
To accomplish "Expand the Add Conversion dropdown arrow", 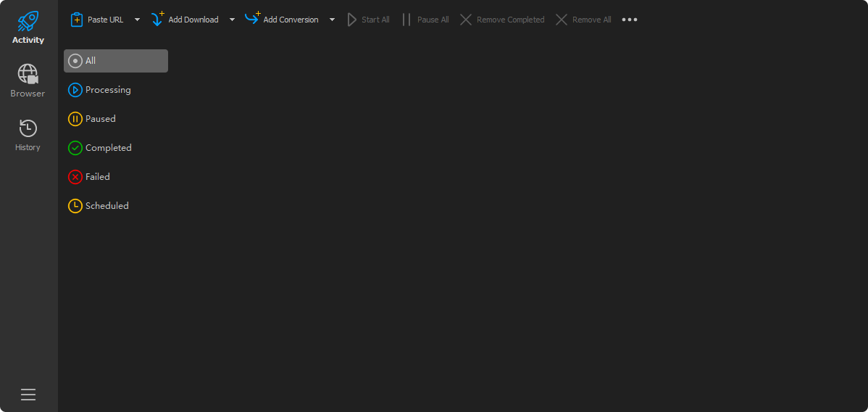I will point(332,20).
